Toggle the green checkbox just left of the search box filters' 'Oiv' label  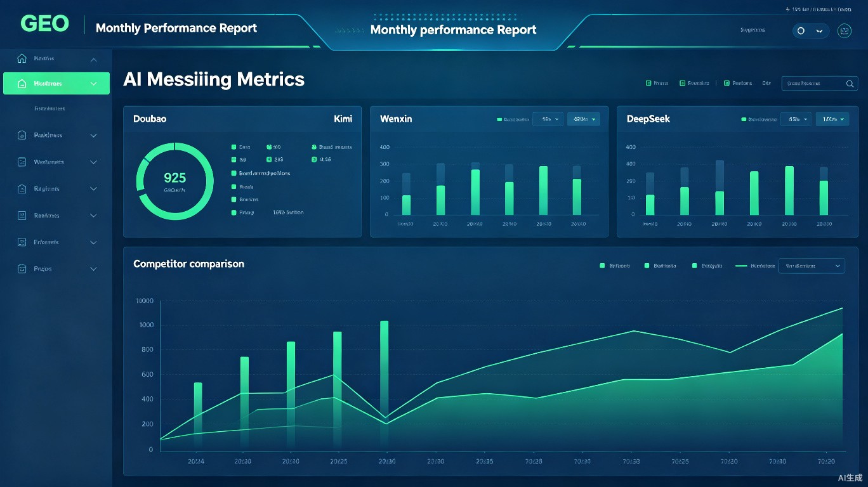coord(727,83)
